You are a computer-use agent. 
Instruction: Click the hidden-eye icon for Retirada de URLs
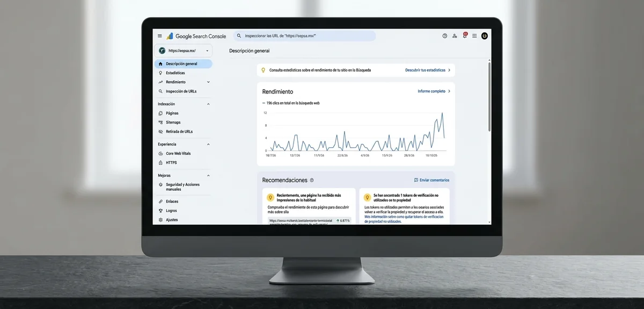160,132
